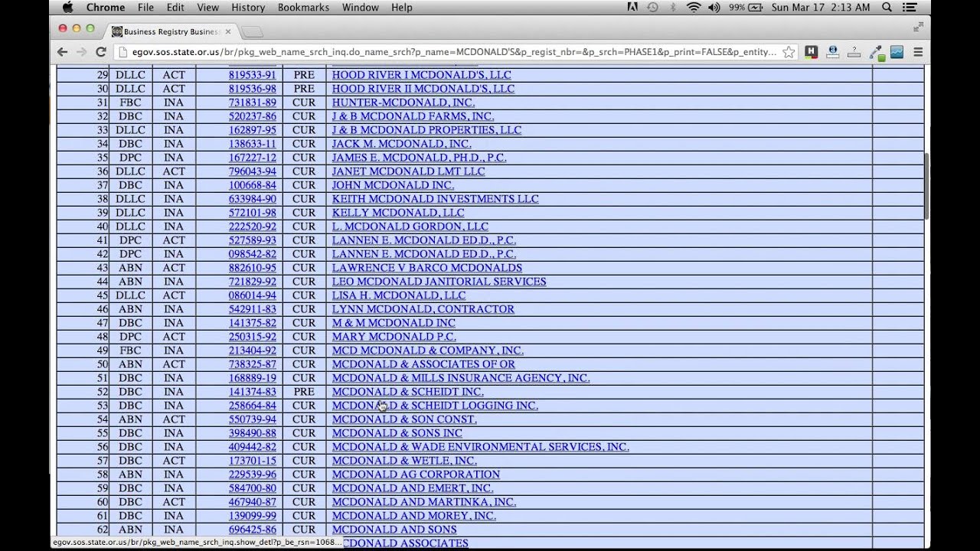The height and width of the screenshot is (551, 980).
Task: Open the Bookmarks menu
Action: click(303, 7)
